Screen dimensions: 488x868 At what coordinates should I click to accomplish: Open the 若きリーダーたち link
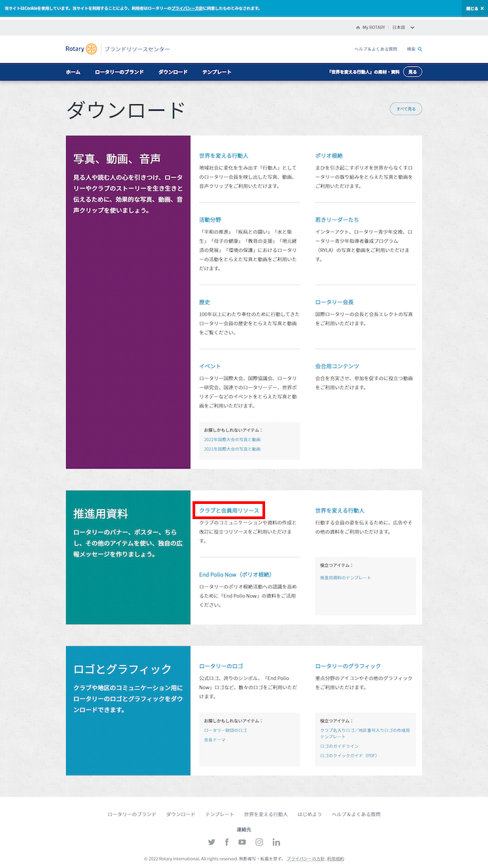tap(337, 219)
